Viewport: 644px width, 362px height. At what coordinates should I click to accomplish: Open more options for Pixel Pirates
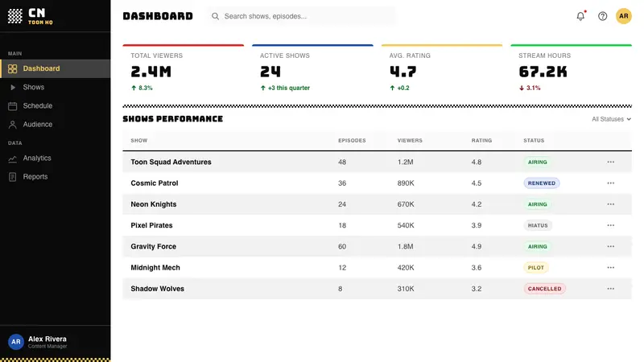611,225
